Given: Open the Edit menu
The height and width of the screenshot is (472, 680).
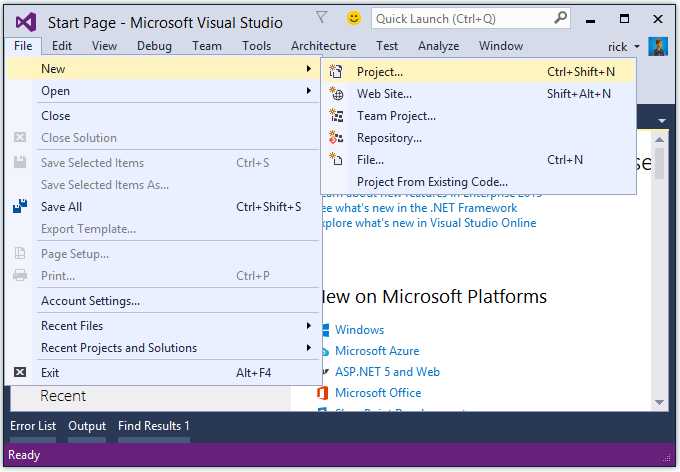Looking at the screenshot, I should [x=62, y=46].
